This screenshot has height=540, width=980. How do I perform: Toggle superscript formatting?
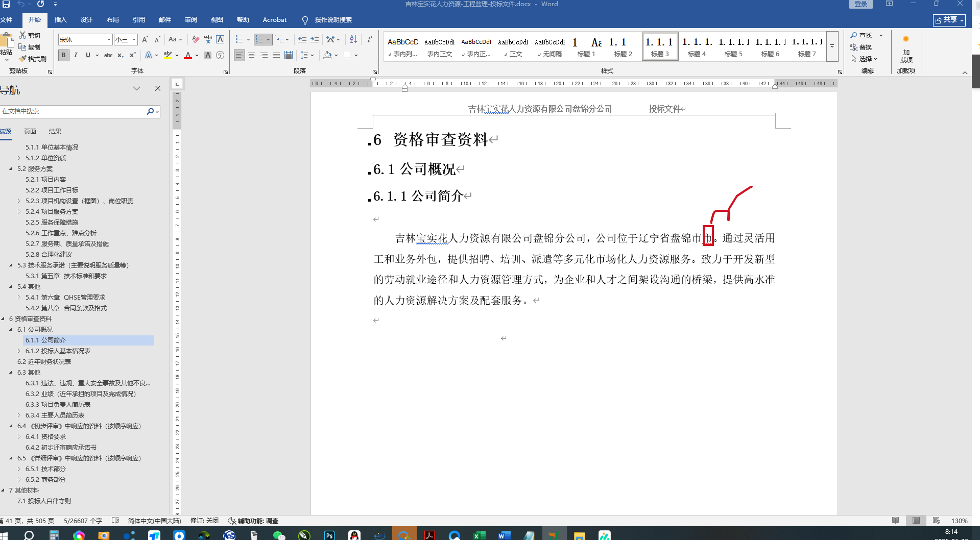click(133, 55)
